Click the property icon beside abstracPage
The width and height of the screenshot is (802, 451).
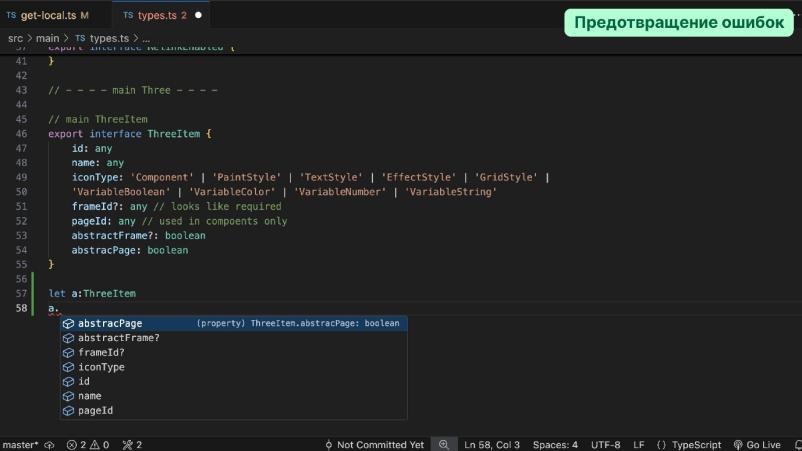click(x=69, y=323)
